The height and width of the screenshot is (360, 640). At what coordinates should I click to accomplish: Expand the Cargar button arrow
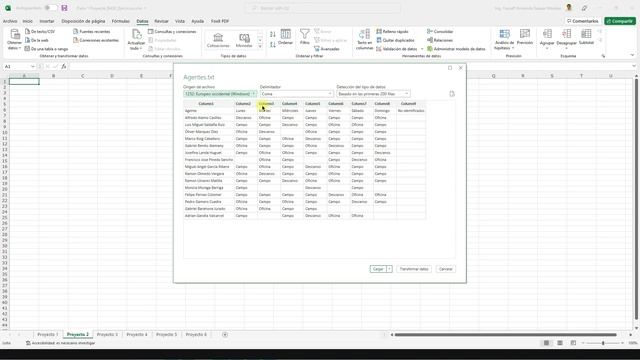click(389, 269)
